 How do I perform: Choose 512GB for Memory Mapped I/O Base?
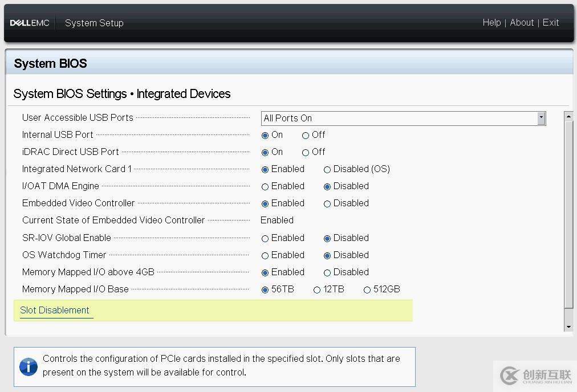(367, 290)
